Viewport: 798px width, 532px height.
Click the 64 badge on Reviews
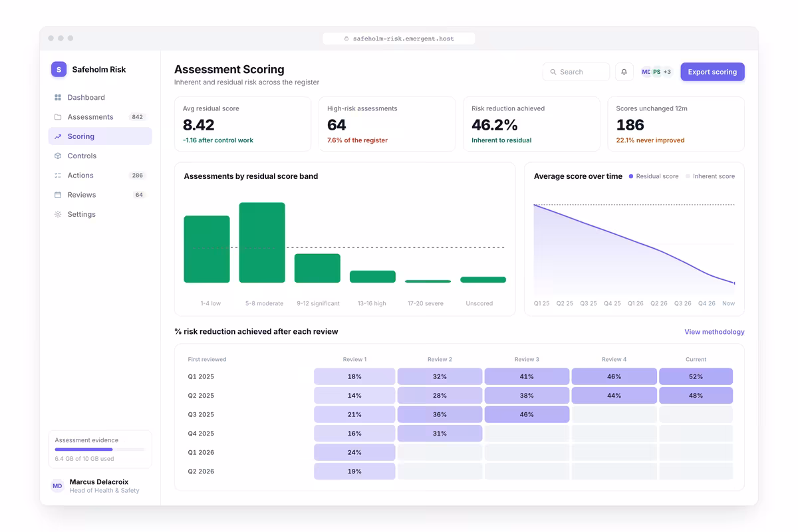click(x=139, y=195)
